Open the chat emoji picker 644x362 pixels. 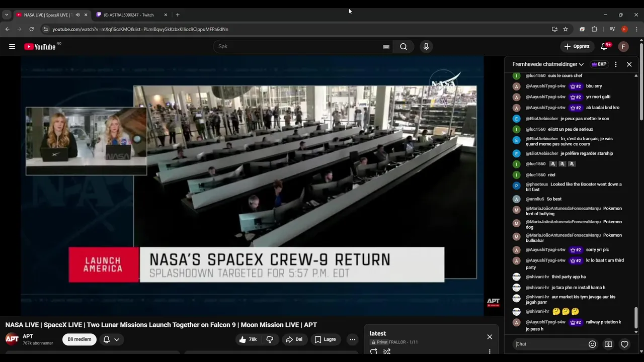(x=592, y=344)
